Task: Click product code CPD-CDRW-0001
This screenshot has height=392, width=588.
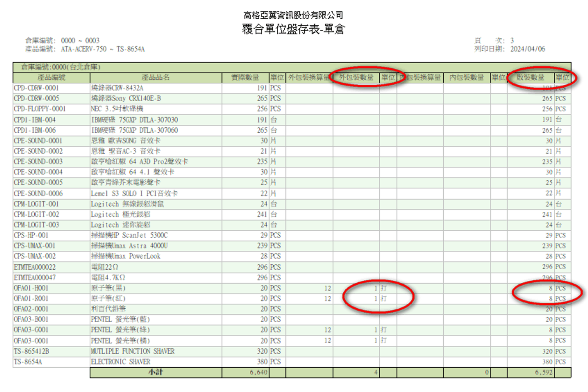Action: pos(36,88)
